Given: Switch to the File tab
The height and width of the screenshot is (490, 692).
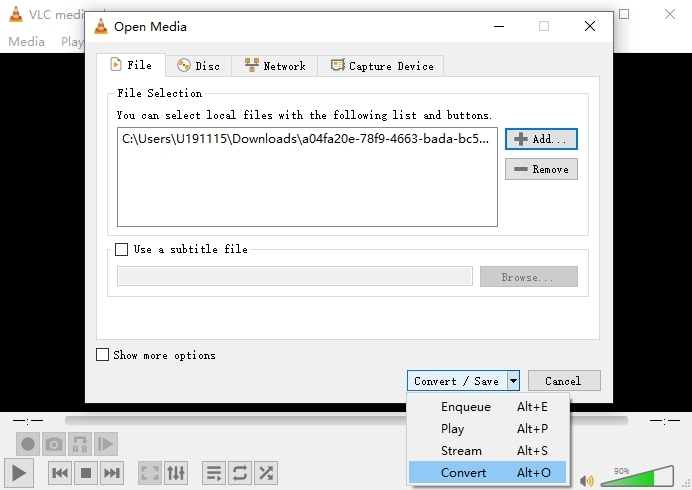Looking at the screenshot, I should pyautogui.click(x=131, y=65).
